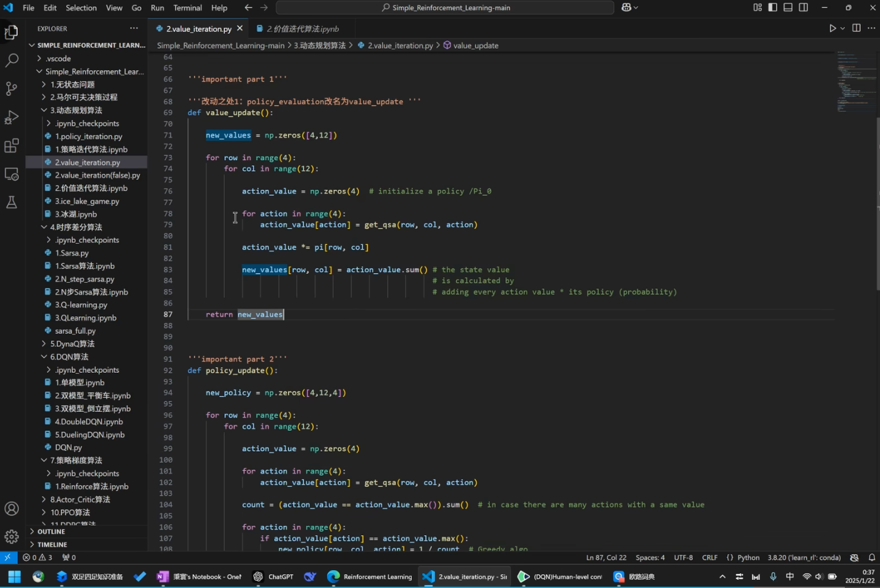Viewport: 880px width, 588px height.
Task: Expand the 5.DynaQ算法 folder
Action: (x=86, y=344)
